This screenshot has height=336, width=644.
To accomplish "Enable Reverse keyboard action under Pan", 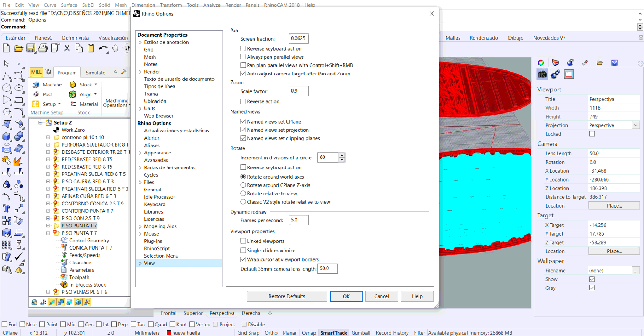I will tap(243, 48).
